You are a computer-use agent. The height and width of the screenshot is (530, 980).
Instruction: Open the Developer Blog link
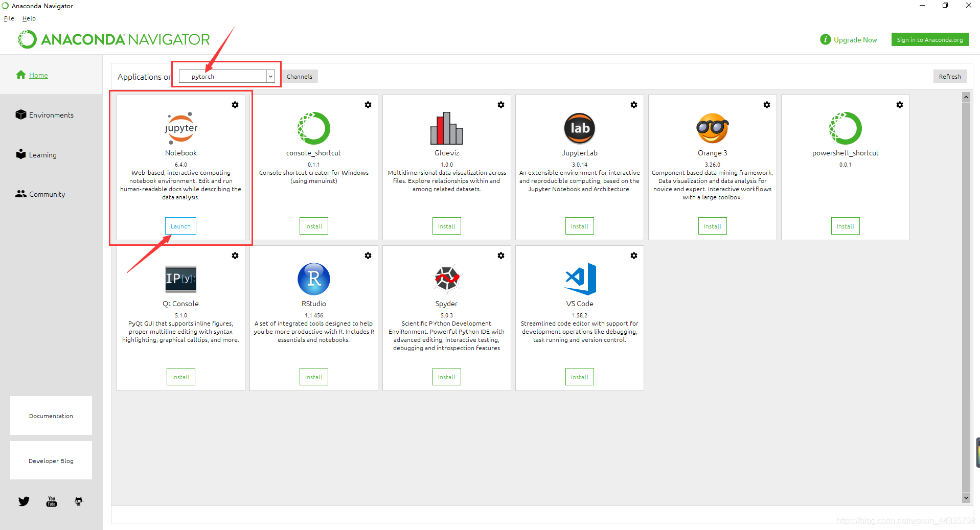coord(51,460)
